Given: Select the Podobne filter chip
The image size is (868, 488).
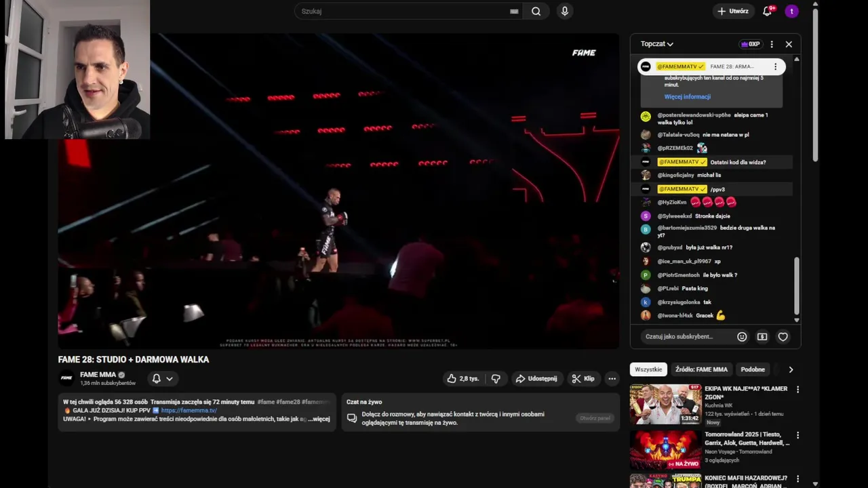Looking at the screenshot, I should pos(753,369).
